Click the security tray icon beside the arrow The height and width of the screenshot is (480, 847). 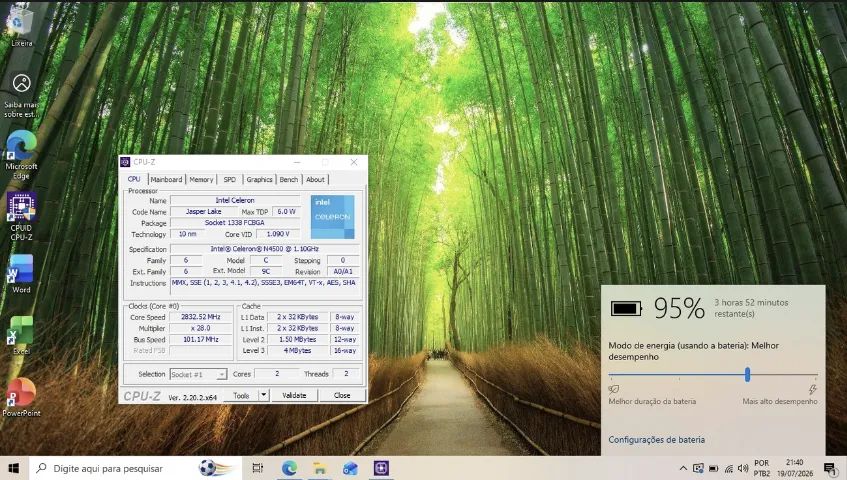[x=698, y=468]
